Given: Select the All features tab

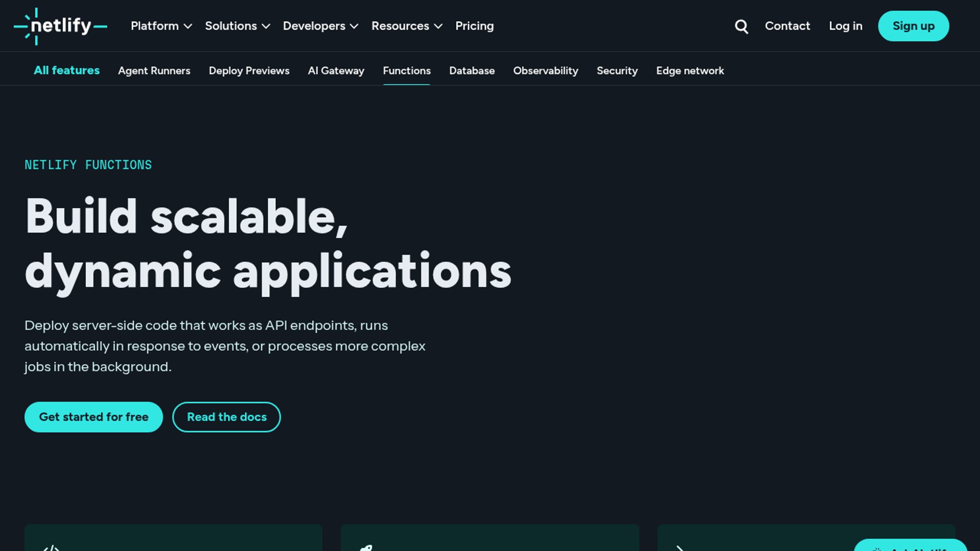Looking at the screenshot, I should pyautogui.click(x=66, y=70).
